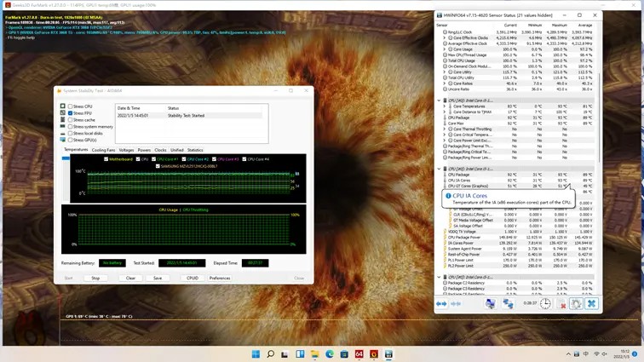The width and height of the screenshot is (644, 362).
Task: Select the PL1 Power Limit row
Action: [518, 260]
